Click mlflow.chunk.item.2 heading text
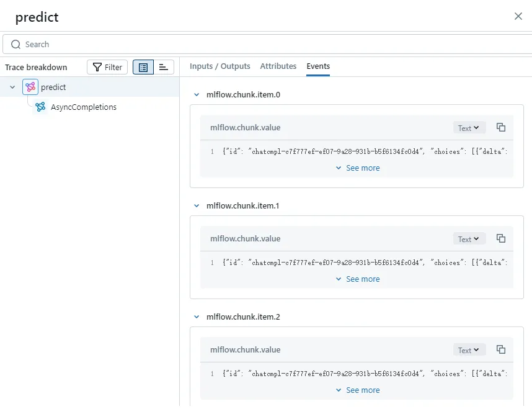This screenshot has height=409, width=532. click(243, 317)
